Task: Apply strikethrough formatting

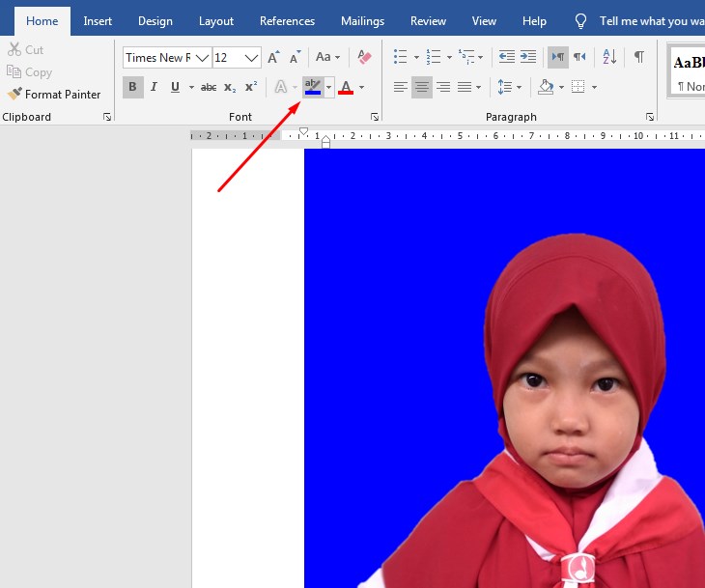Action: point(209,87)
